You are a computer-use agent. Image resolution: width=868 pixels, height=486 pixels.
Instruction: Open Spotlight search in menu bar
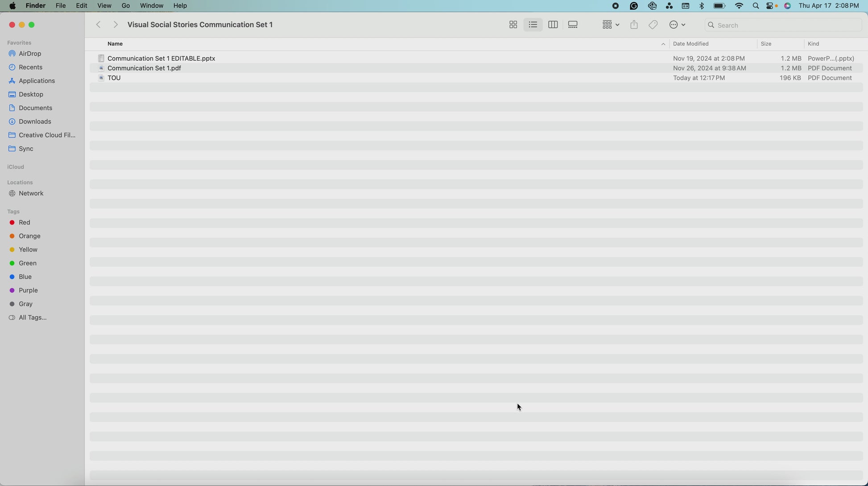click(756, 6)
